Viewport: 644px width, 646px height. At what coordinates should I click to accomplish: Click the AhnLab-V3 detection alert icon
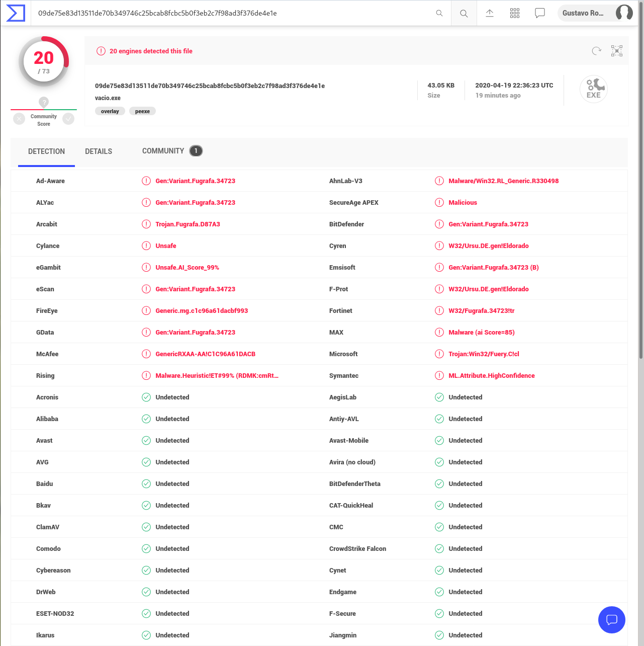coord(439,181)
